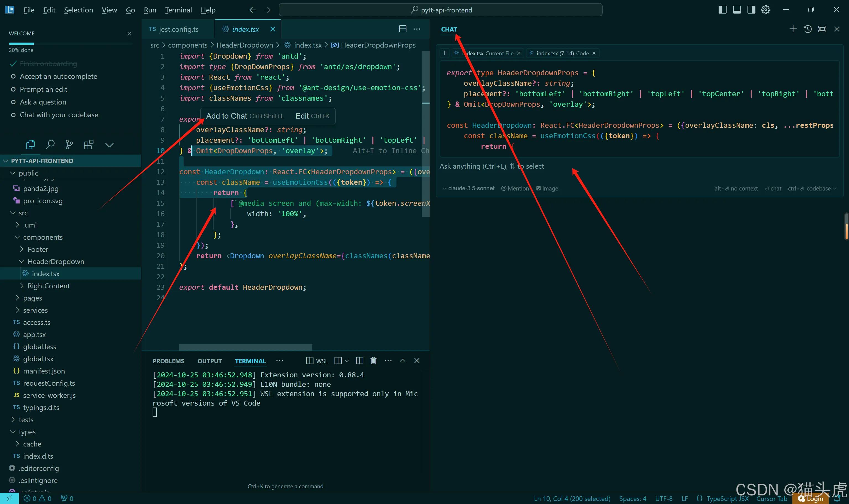The width and height of the screenshot is (849, 504).
Task: Kill terminal with trash icon
Action: [373, 361]
